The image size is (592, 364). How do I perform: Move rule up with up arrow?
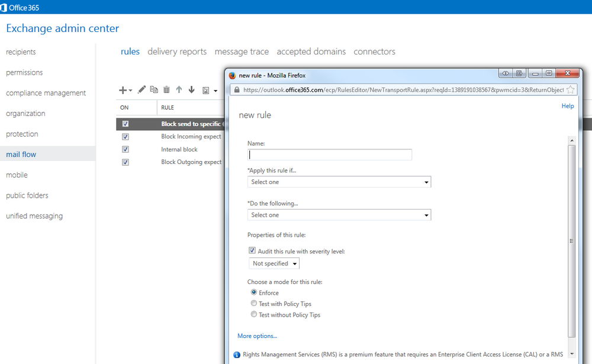(179, 89)
